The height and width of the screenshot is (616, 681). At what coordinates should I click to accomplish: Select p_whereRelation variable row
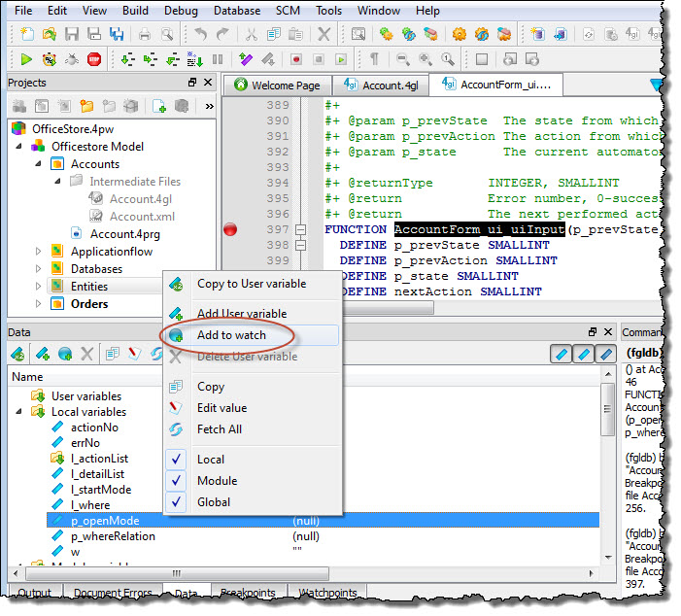click(x=113, y=536)
